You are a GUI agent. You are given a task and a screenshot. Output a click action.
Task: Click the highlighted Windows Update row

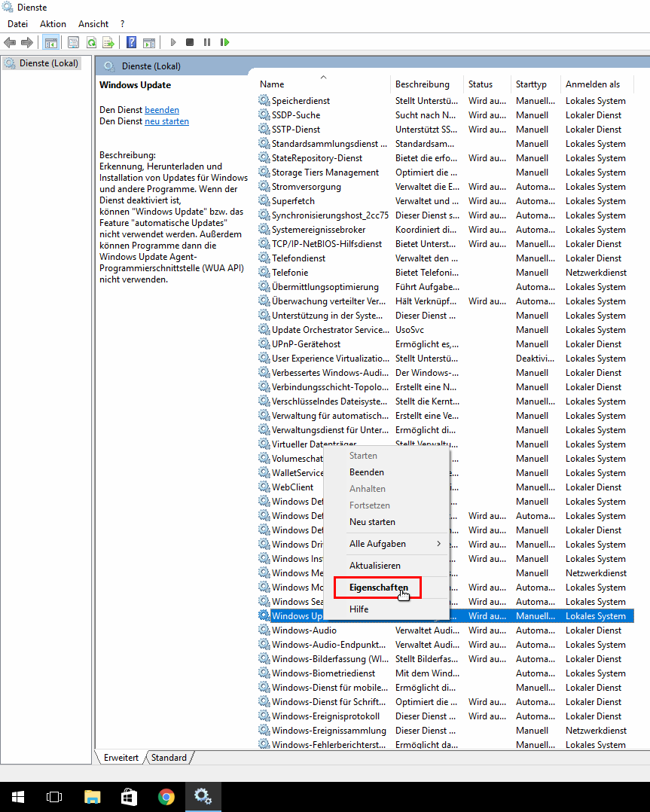tap(445, 615)
